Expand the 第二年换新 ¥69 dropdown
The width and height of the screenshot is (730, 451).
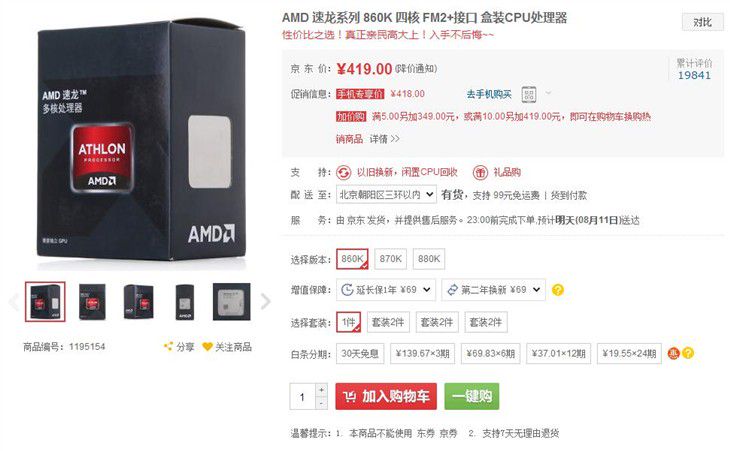point(493,290)
